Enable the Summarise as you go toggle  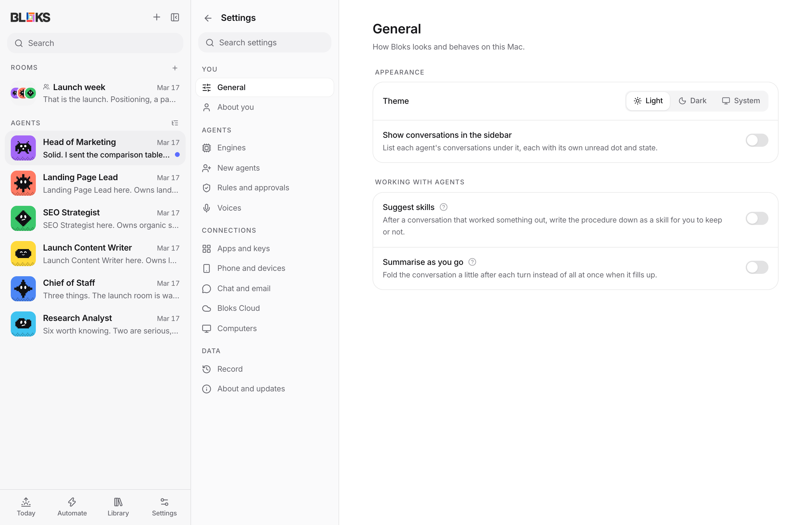coord(757,267)
